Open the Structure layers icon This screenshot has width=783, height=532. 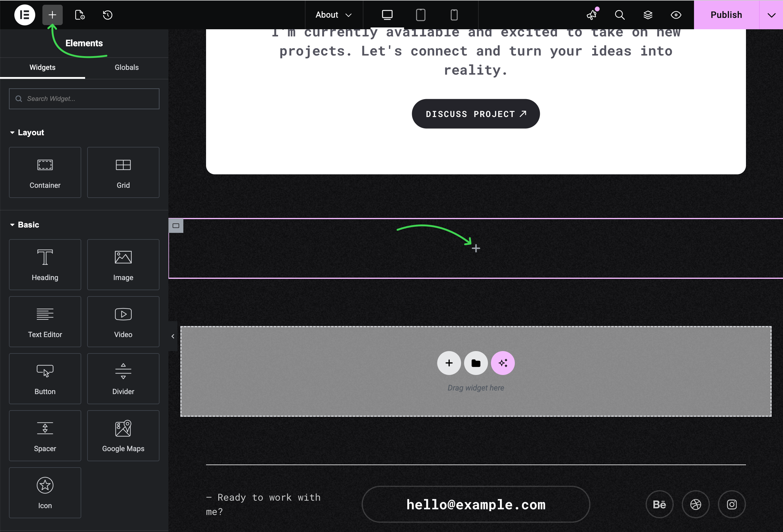click(647, 15)
